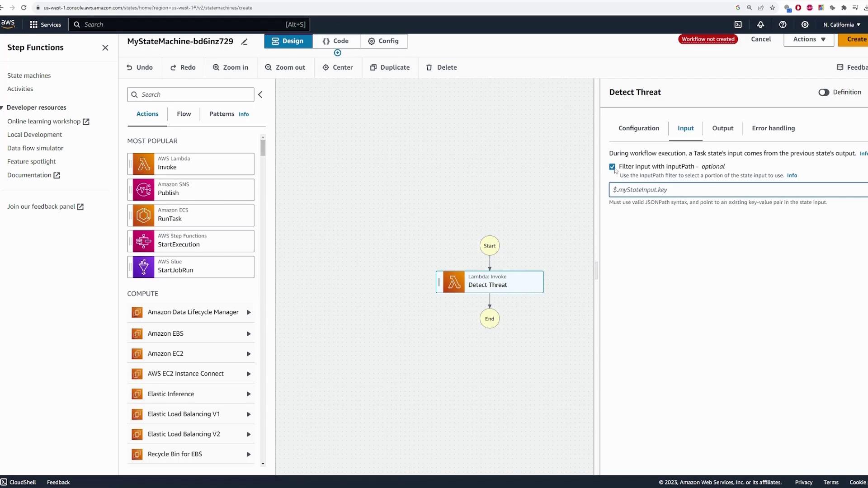Open the N. California region dropdown
The height and width of the screenshot is (488, 868).
pos(841,25)
